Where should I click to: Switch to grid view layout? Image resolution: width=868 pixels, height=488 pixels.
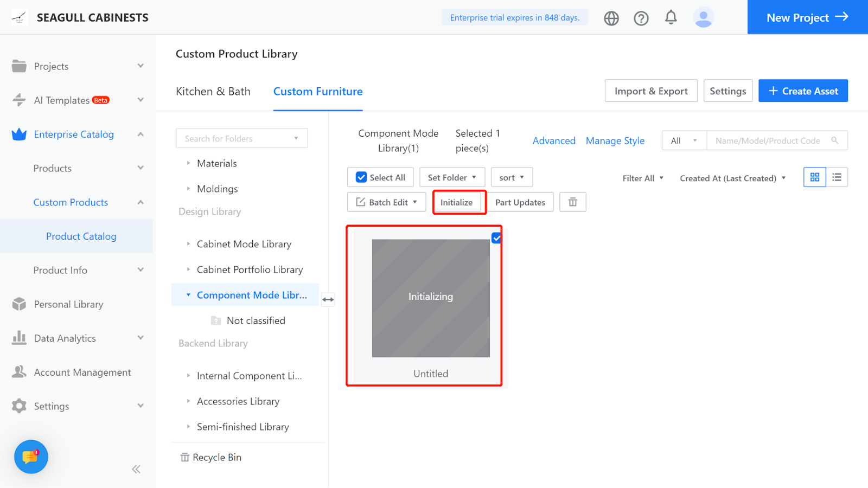click(x=815, y=177)
